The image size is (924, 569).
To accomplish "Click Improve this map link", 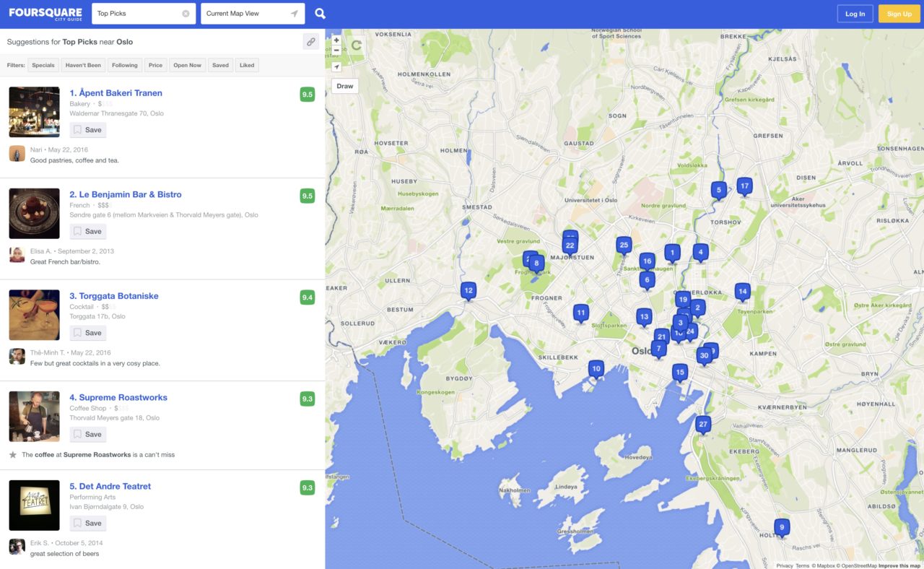I will pyautogui.click(x=899, y=565).
